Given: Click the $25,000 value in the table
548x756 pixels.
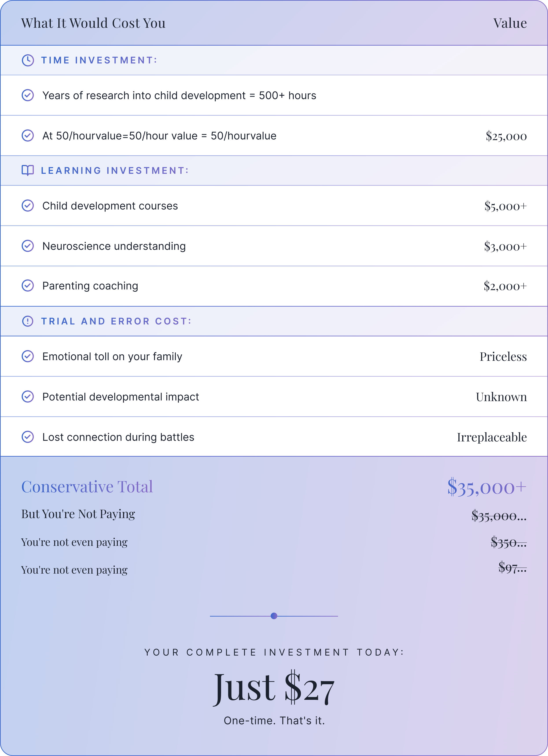Looking at the screenshot, I should (506, 136).
